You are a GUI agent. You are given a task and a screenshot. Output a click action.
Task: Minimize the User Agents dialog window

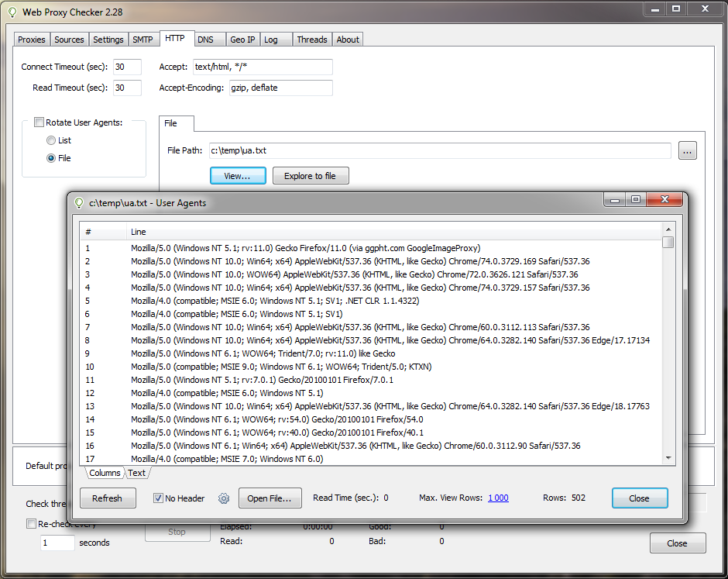click(615, 199)
